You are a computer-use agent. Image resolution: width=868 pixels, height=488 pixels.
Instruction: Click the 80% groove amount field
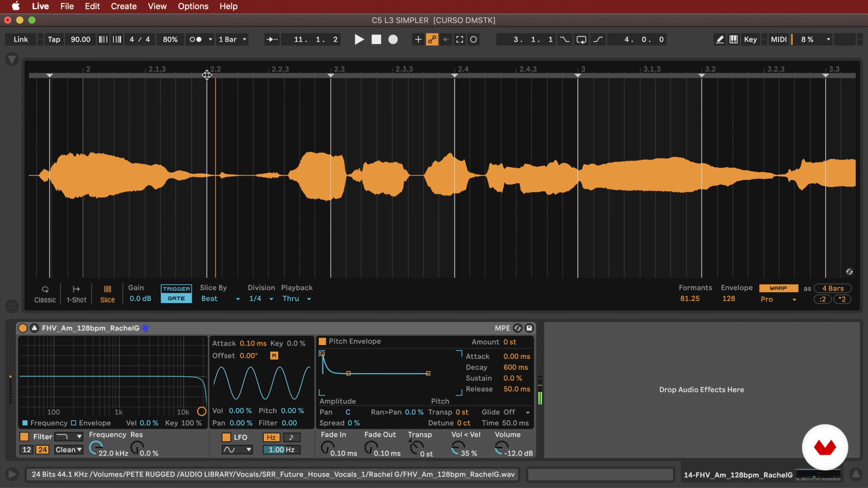click(170, 39)
